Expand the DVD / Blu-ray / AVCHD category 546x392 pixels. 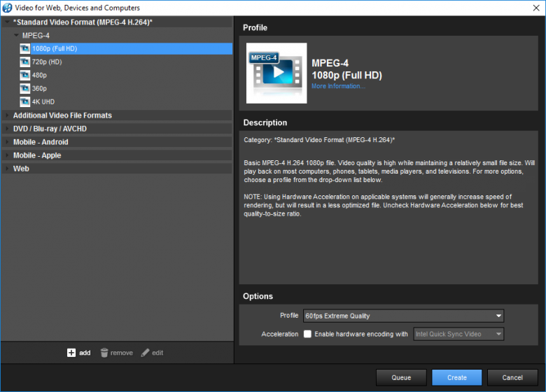point(7,129)
